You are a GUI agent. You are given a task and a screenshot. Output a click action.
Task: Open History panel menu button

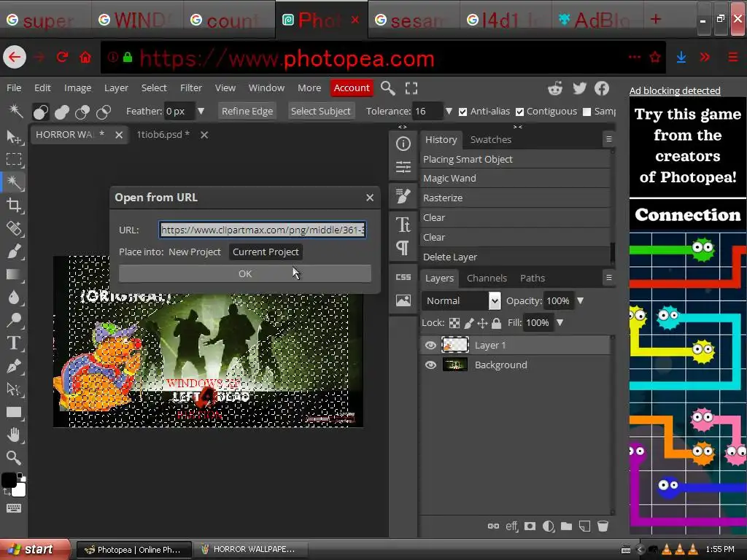pyautogui.click(x=608, y=139)
